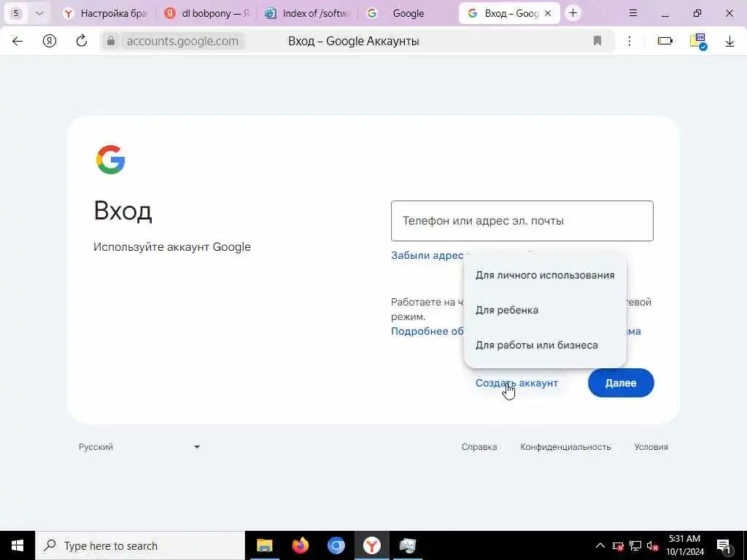747x560 pixels.
Task: Click the Создать аккаунт link
Action: (x=516, y=383)
